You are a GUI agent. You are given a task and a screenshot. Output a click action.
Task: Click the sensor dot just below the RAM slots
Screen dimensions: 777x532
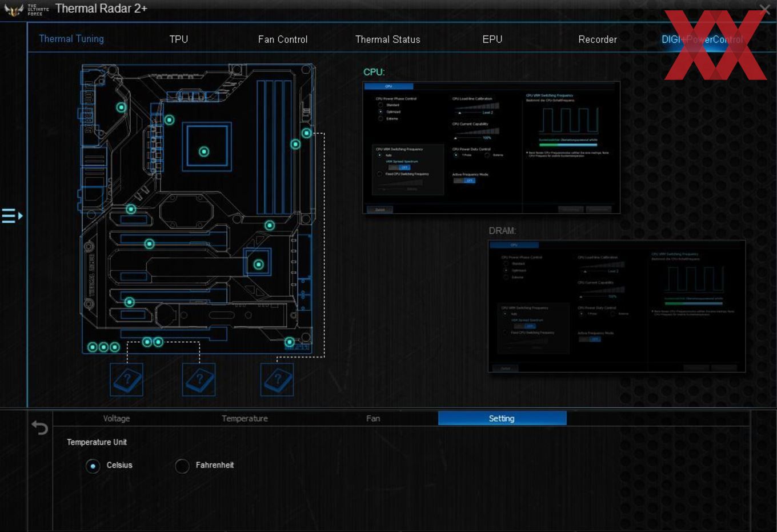[270, 226]
